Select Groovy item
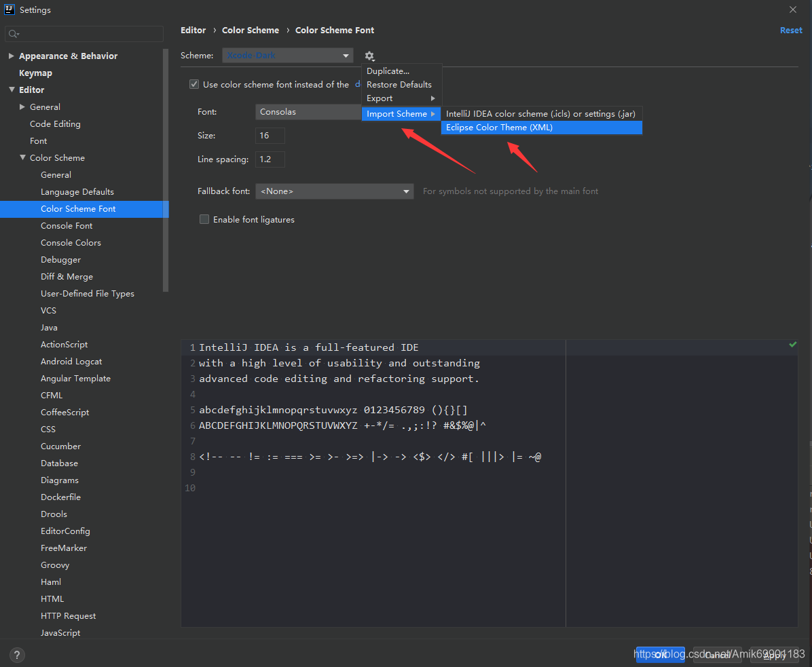 click(x=55, y=565)
